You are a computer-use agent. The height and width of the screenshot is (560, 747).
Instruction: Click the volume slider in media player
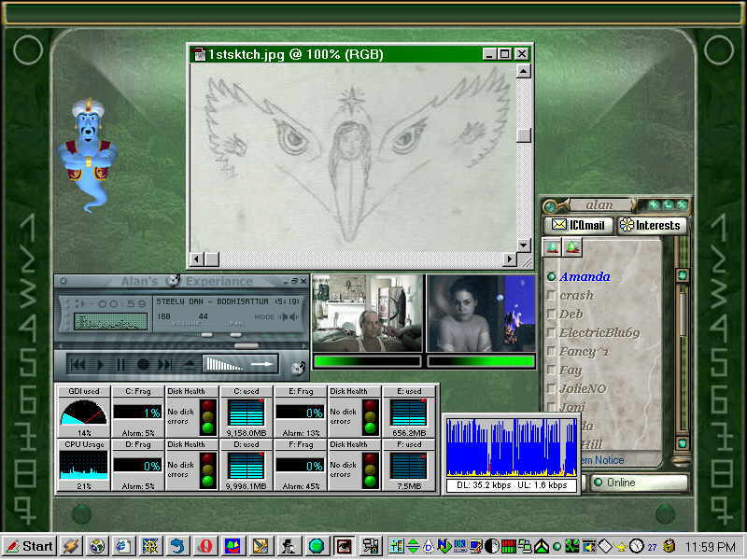208,334
